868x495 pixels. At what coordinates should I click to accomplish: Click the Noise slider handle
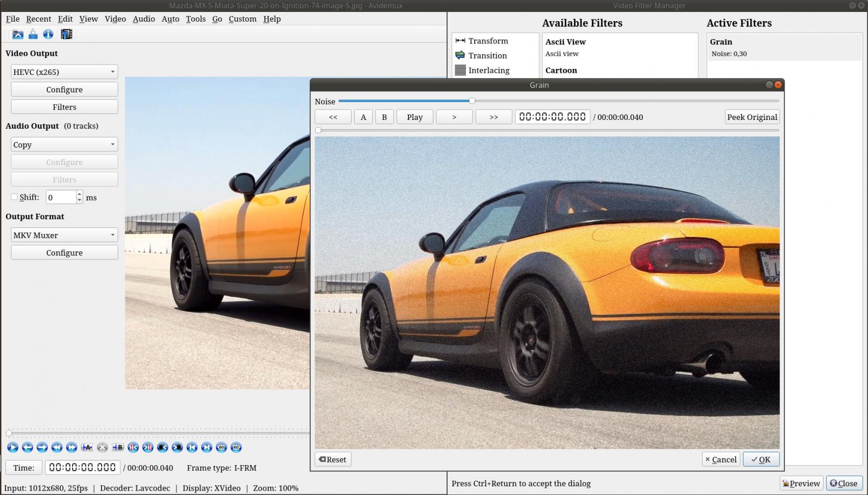[x=472, y=101]
